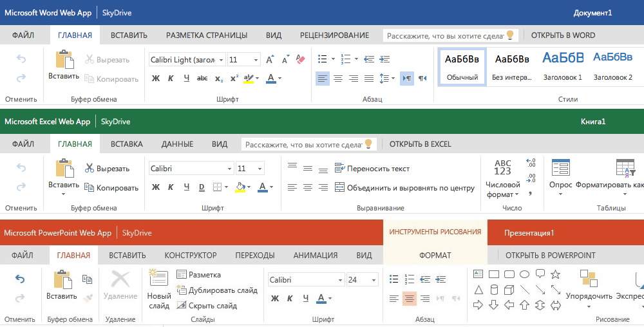Open Excel File tab

[x=23, y=144]
